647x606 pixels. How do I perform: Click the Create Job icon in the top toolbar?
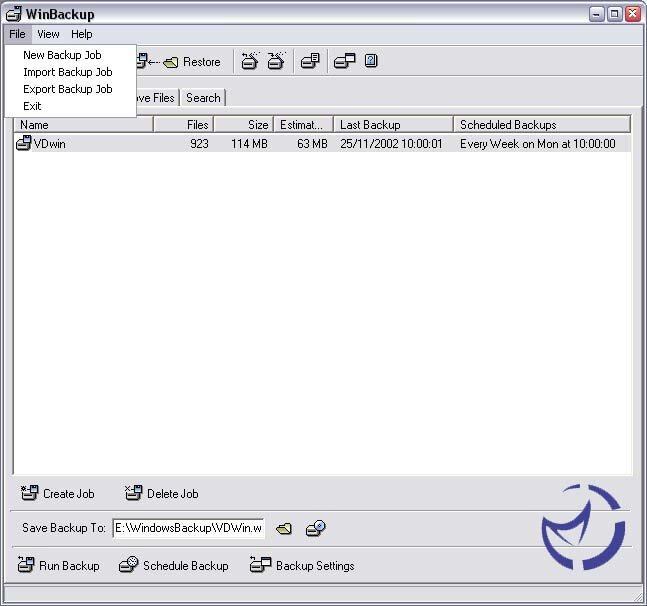tap(249, 62)
